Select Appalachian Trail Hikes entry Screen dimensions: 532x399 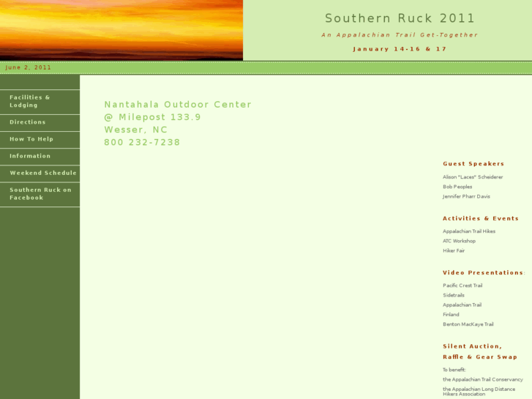[x=469, y=231]
